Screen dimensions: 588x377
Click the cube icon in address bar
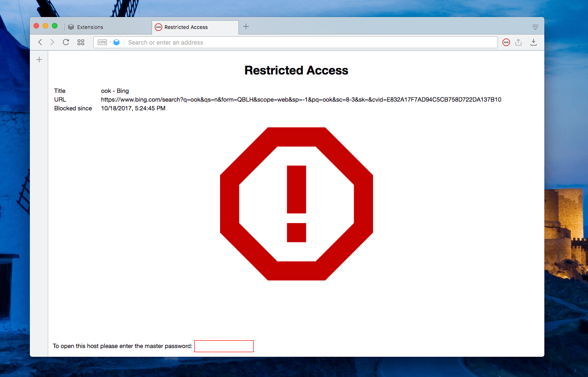[x=116, y=42]
